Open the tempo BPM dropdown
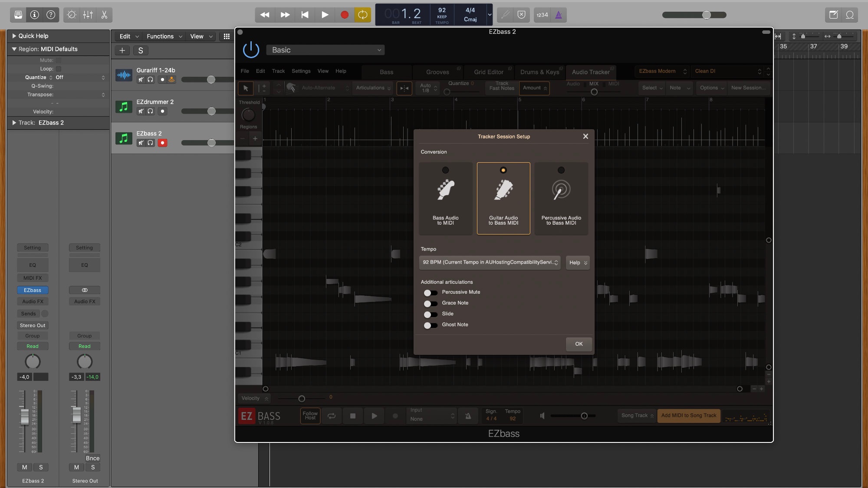Image resolution: width=868 pixels, height=488 pixels. (x=490, y=262)
